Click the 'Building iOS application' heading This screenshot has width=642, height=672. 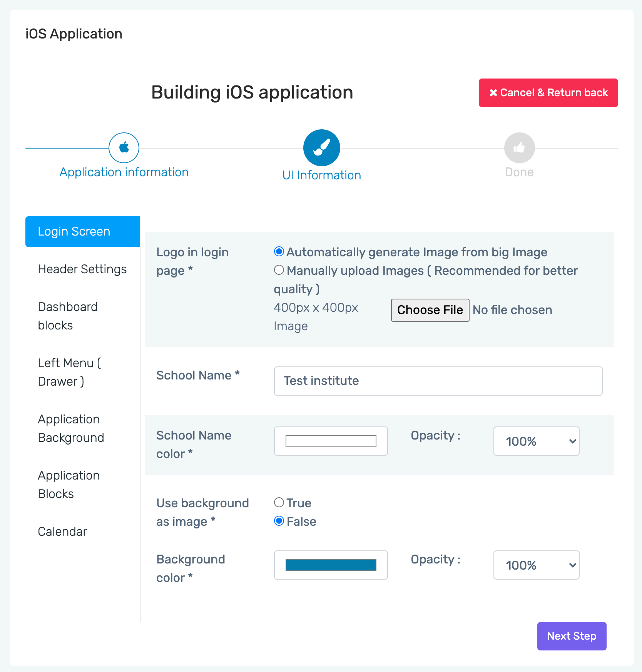click(x=252, y=92)
